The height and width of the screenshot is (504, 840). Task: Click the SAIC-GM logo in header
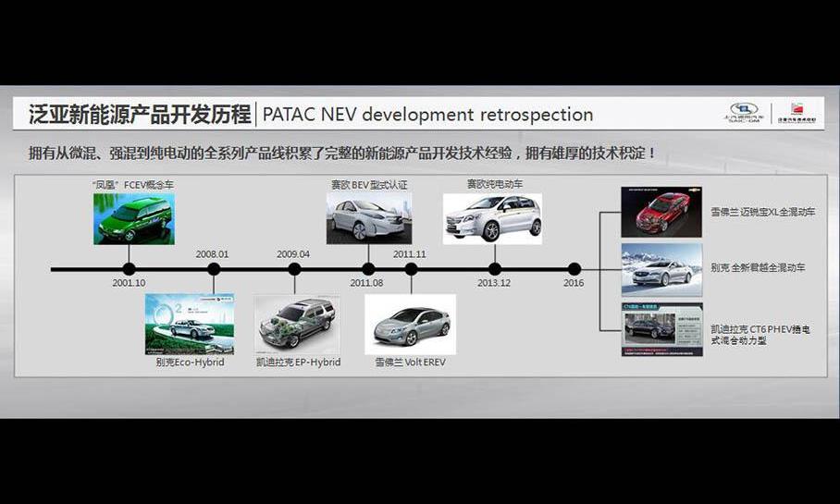pos(744,113)
